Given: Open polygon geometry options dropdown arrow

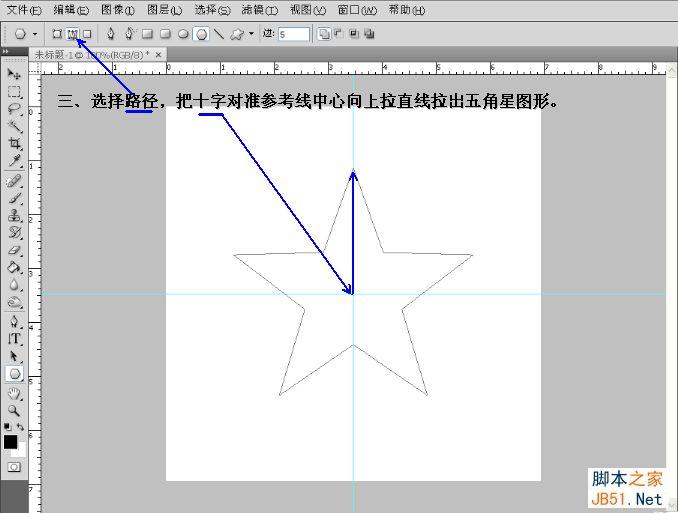Looking at the screenshot, I should click(x=251, y=34).
